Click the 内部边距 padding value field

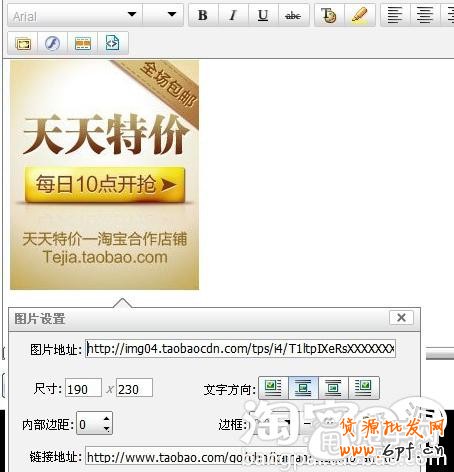pyautogui.click(x=89, y=424)
